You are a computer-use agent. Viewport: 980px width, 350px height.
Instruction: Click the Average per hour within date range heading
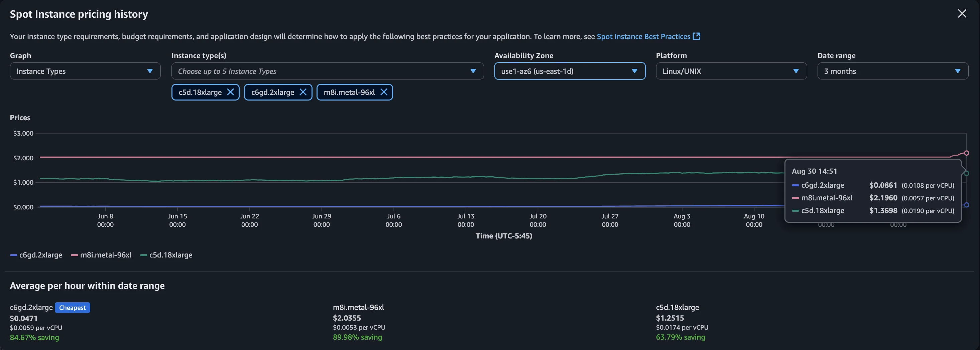coord(87,286)
